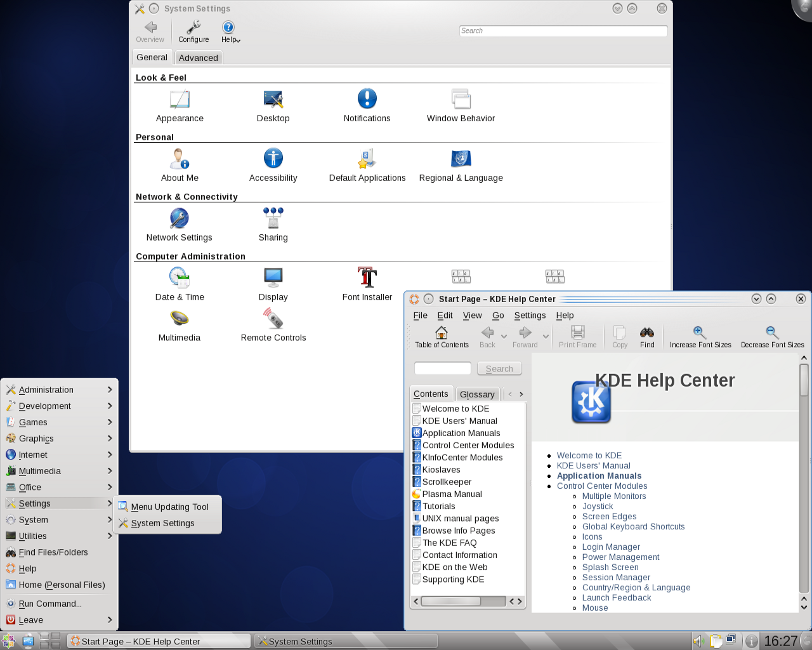Click Increase Font Sizes in Help Center

click(700, 337)
